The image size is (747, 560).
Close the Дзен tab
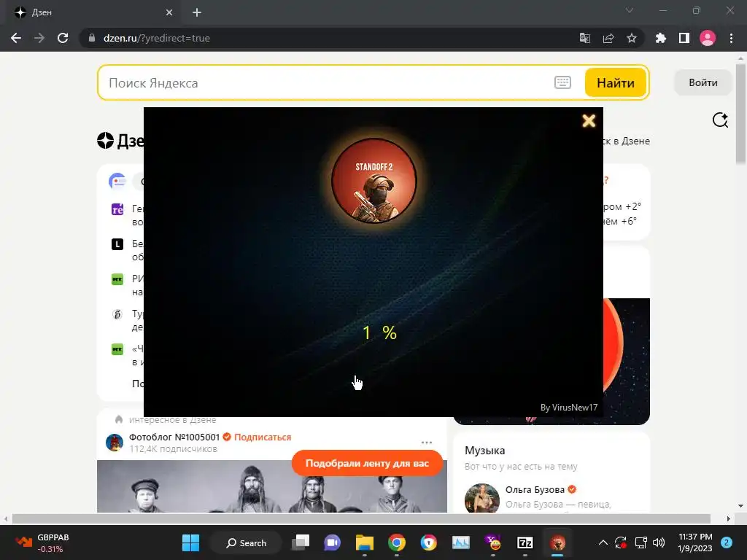coord(169,12)
